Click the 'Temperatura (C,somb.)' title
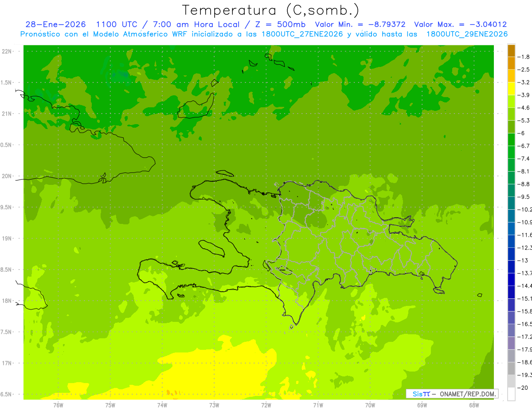Viewport: 532px width, 411px height. pos(271,10)
